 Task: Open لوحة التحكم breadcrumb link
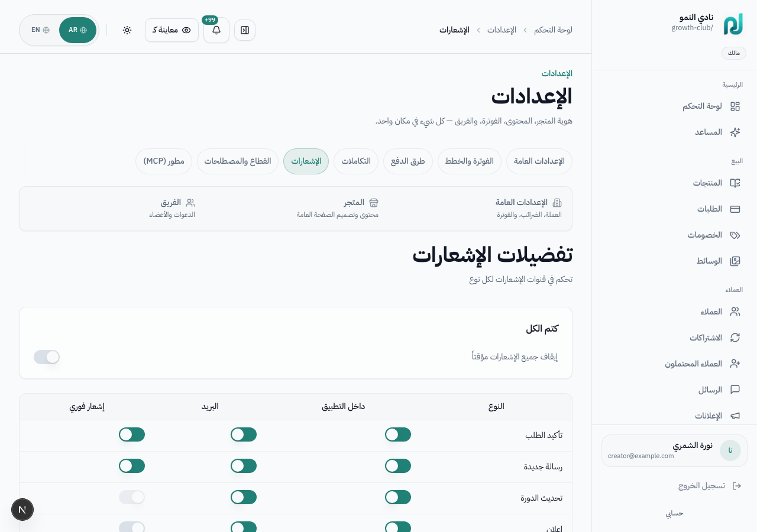point(553,30)
